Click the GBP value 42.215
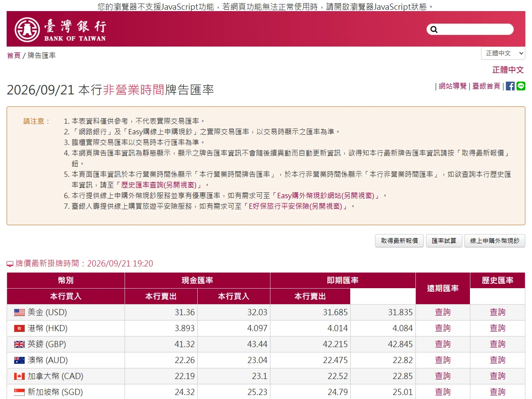Image resolution: width=532 pixels, height=399 pixels. click(x=335, y=344)
